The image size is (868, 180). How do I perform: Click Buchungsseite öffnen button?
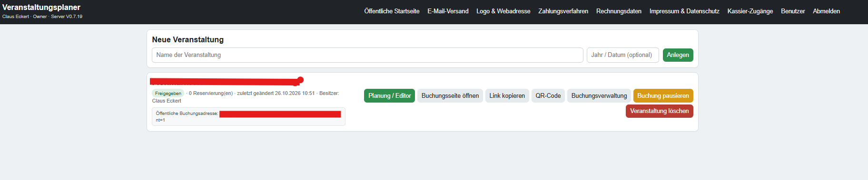tap(450, 95)
